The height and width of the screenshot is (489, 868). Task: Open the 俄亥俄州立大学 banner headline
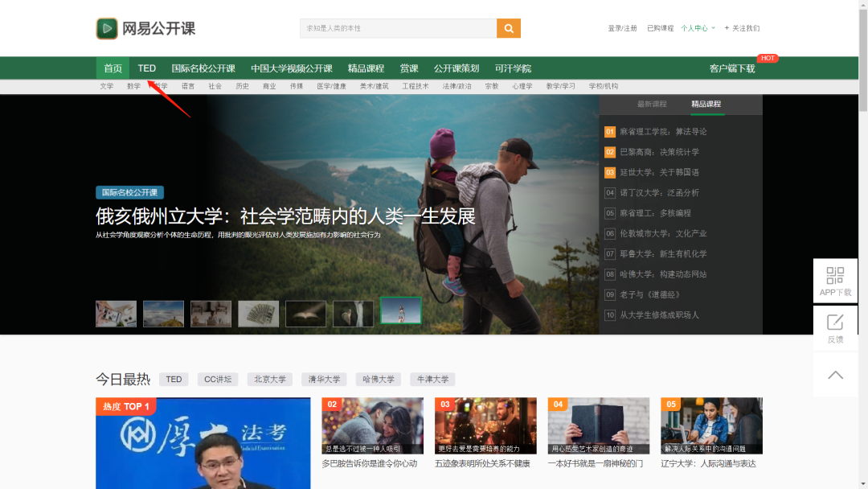[285, 216]
